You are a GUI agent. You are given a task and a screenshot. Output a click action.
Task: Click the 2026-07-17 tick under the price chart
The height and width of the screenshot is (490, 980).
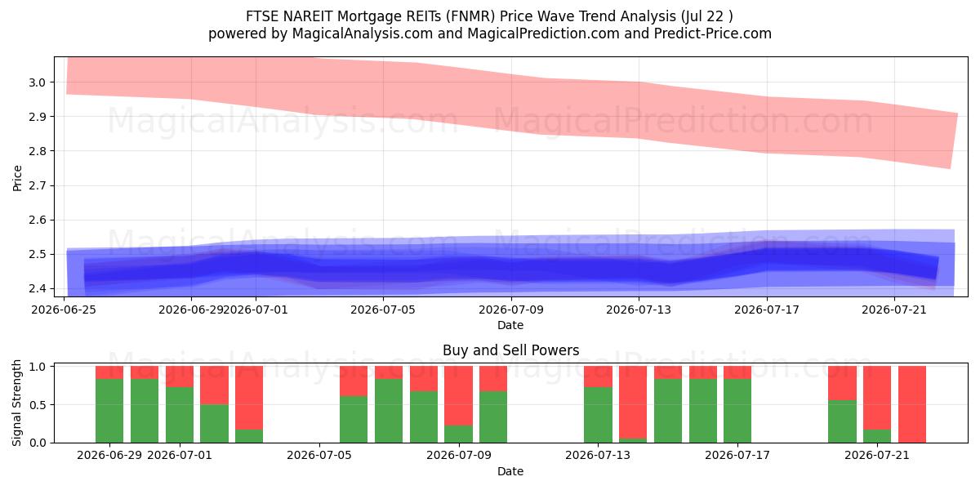[767, 310]
